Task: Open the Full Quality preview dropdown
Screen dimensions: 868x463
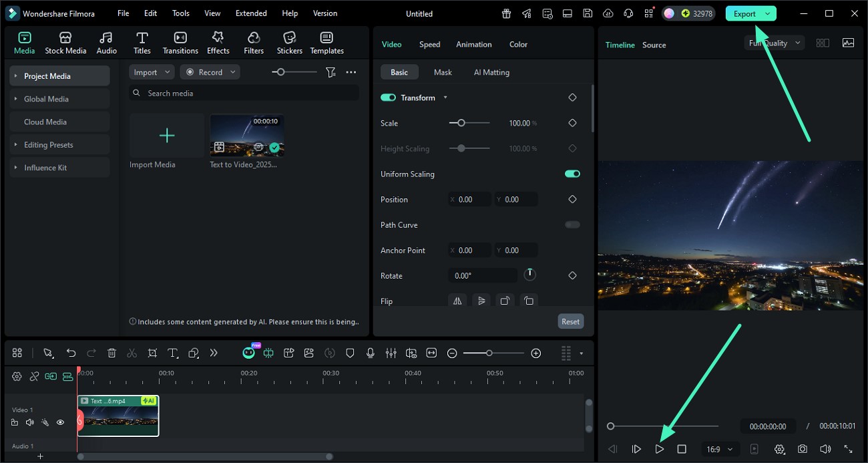Action: tap(774, 42)
